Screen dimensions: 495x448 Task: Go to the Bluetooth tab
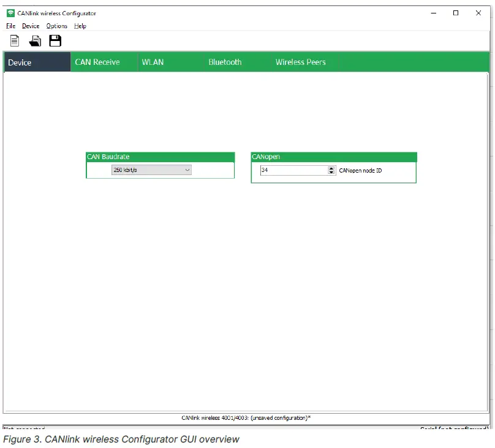click(x=225, y=62)
